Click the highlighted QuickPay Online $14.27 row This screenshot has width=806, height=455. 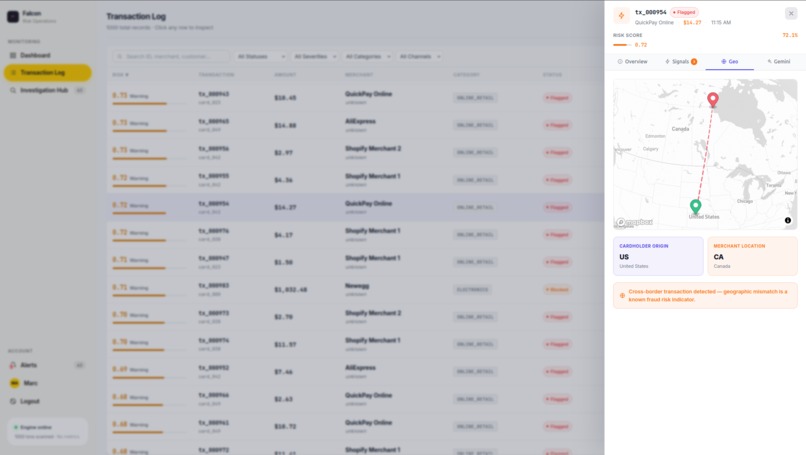(x=355, y=207)
